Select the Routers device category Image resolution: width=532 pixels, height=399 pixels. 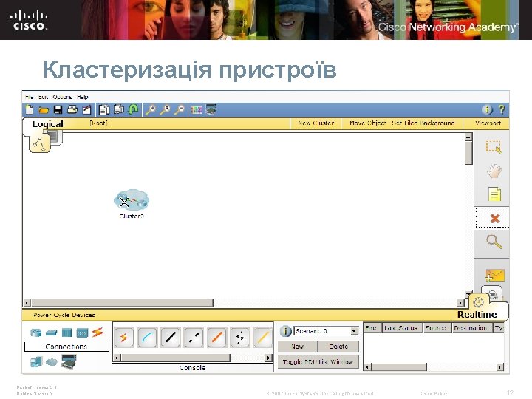(x=35, y=332)
